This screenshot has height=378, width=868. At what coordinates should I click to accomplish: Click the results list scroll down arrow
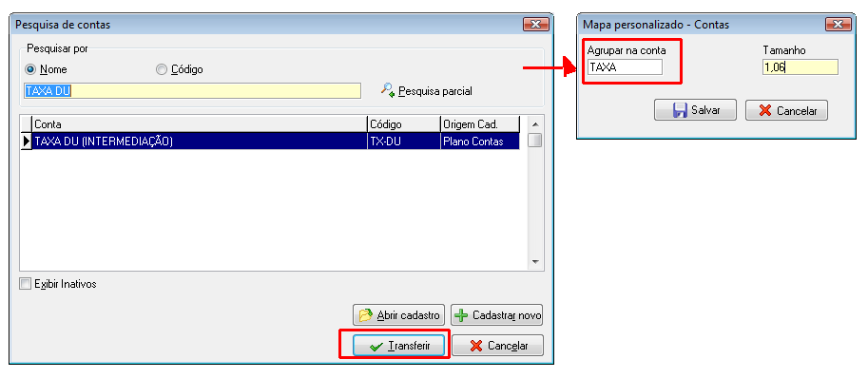(x=534, y=261)
